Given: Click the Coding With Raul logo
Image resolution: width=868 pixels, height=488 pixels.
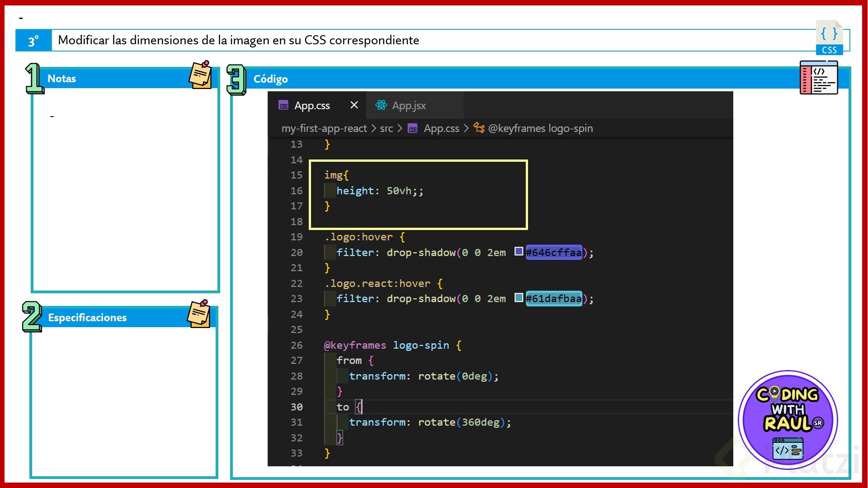Looking at the screenshot, I should coord(788,420).
